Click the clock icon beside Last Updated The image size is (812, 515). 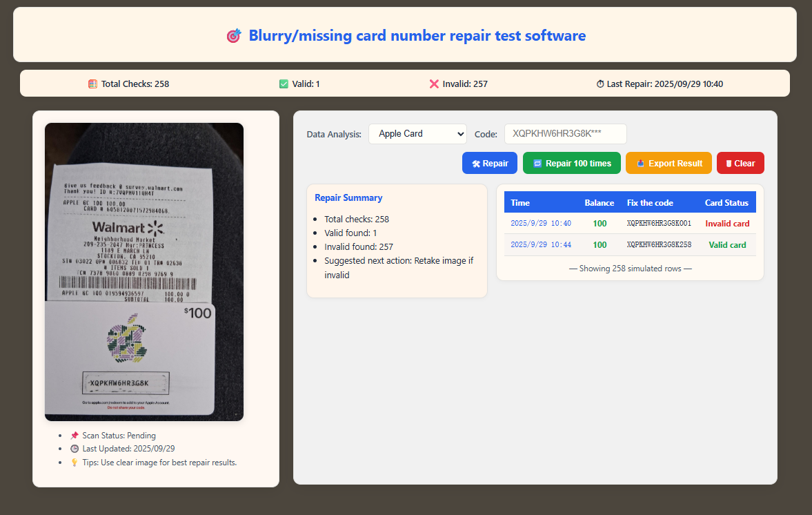(x=75, y=449)
